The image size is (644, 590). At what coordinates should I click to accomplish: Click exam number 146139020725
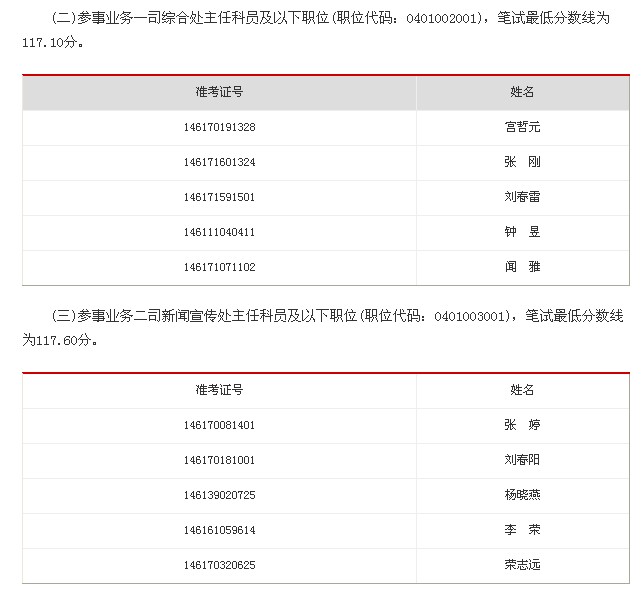click(220, 495)
